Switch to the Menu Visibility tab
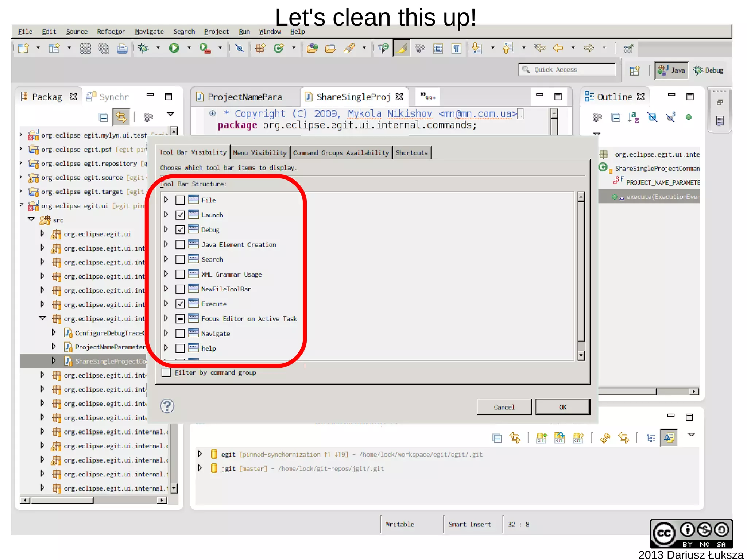The height and width of the screenshot is (560, 747). click(x=260, y=153)
